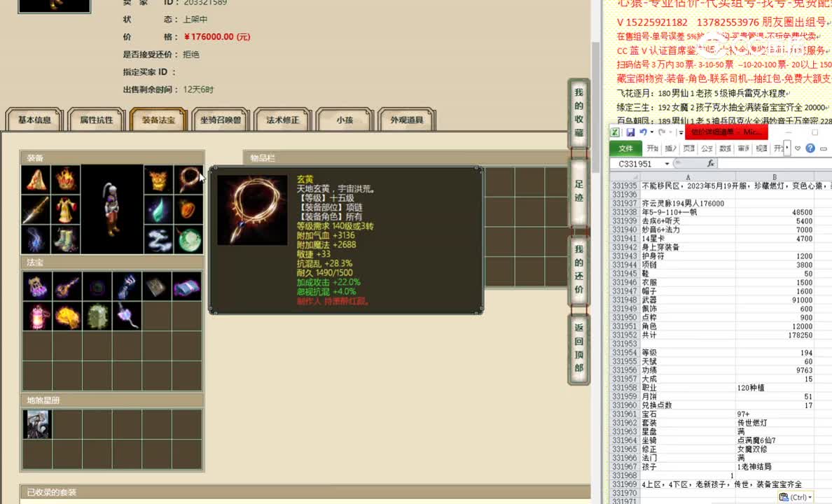Image resolution: width=832 pixels, height=504 pixels.
Task: Select the yellow robe clothing icon
Action: (x=66, y=210)
